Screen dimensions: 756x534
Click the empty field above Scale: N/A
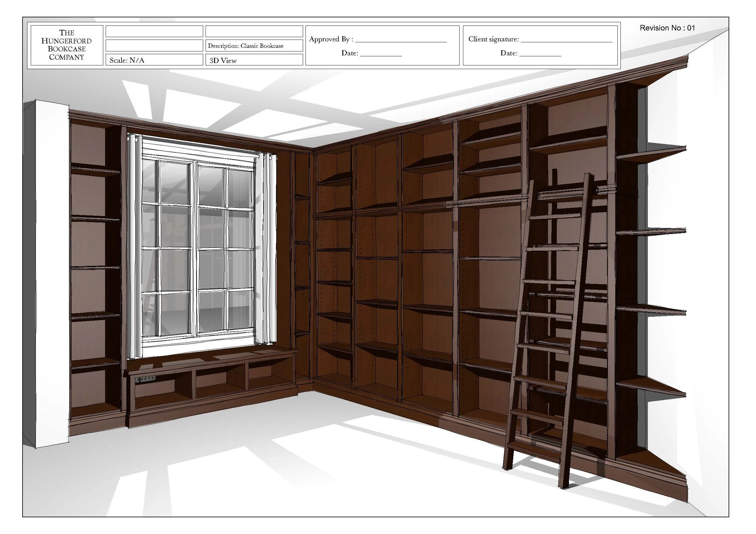(154, 45)
